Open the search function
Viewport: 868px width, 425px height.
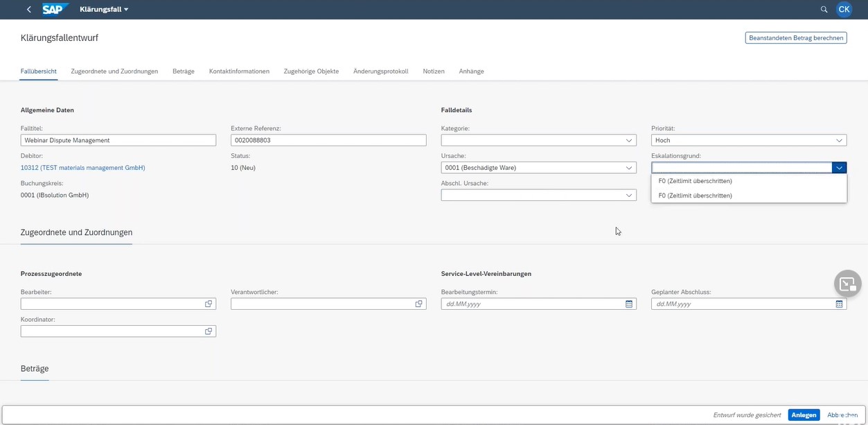click(823, 9)
